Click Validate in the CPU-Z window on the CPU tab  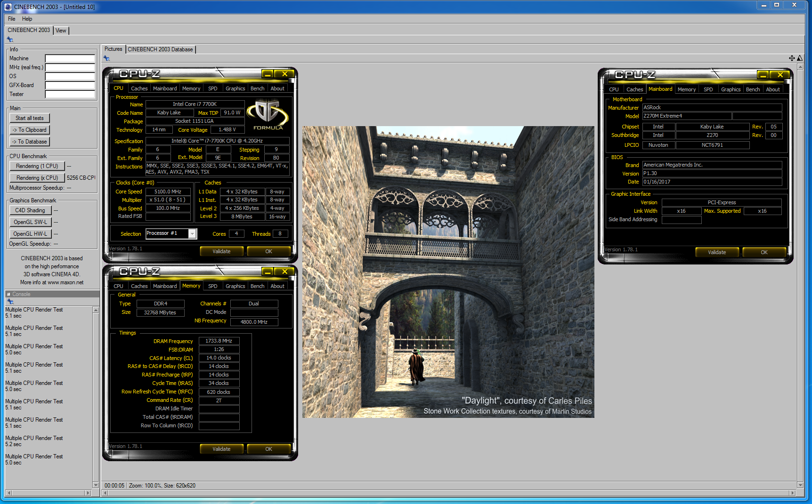(221, 251)
